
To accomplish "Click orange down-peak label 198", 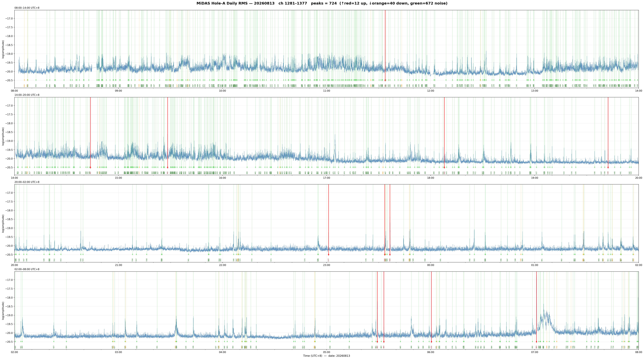I will click(402, 86).
